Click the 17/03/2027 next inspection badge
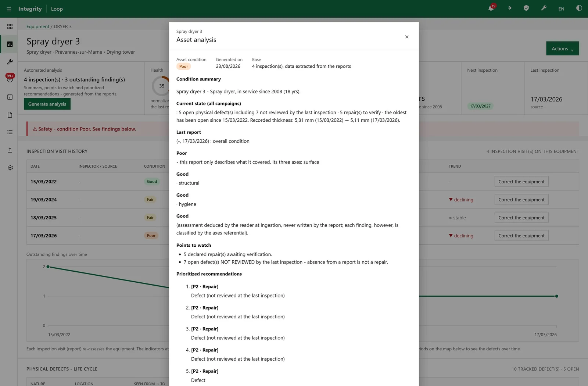Viewport: 588px width, 386px height. point(480,106)
